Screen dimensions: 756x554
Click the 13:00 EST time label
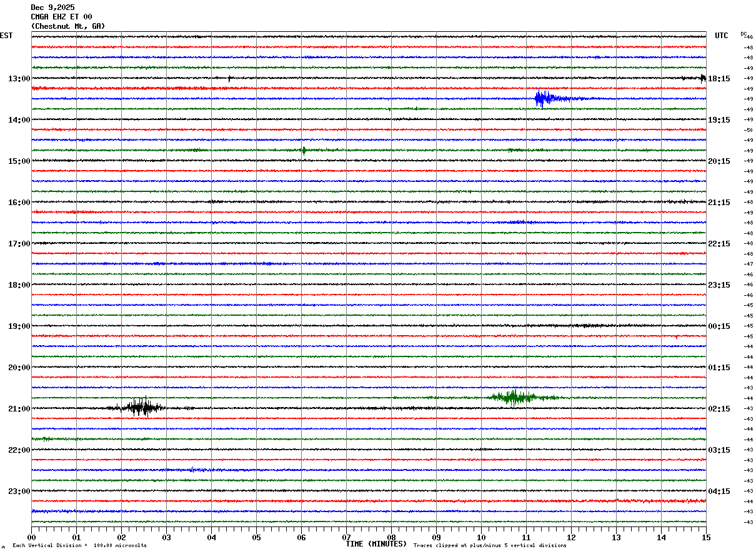tap(19, 79)
